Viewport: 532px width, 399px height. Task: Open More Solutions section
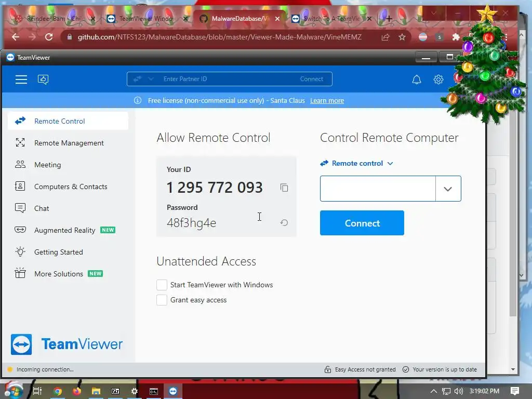coord(68,274)
